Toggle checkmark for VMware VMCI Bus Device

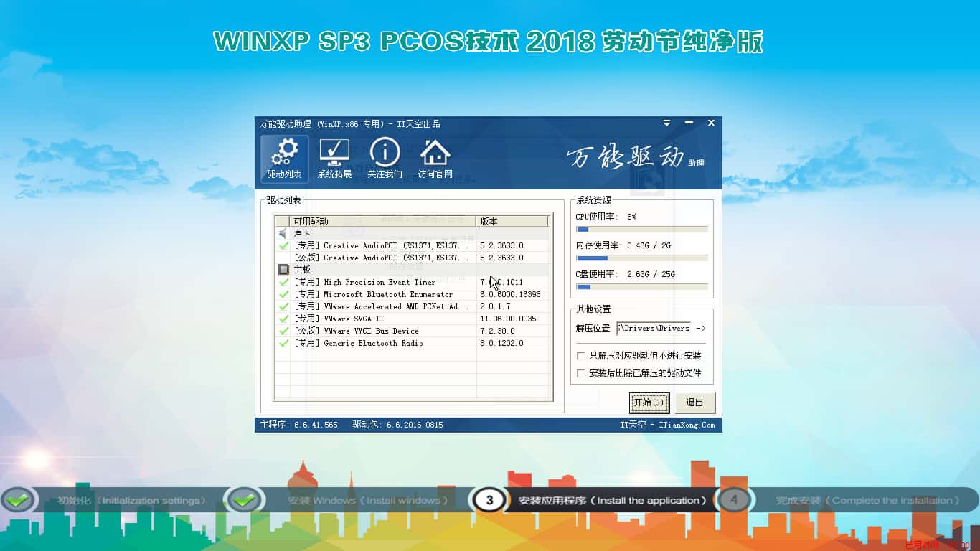click(x=284, y=331)
